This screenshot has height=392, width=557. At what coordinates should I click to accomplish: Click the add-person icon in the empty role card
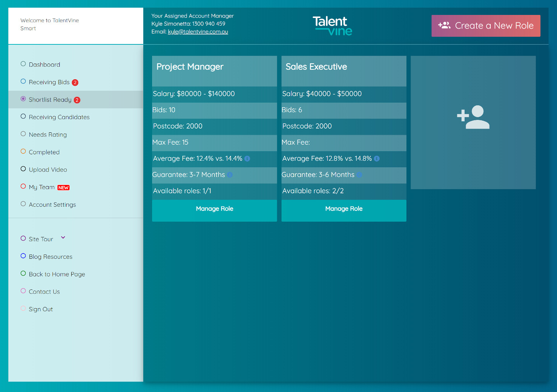[473, 117]
